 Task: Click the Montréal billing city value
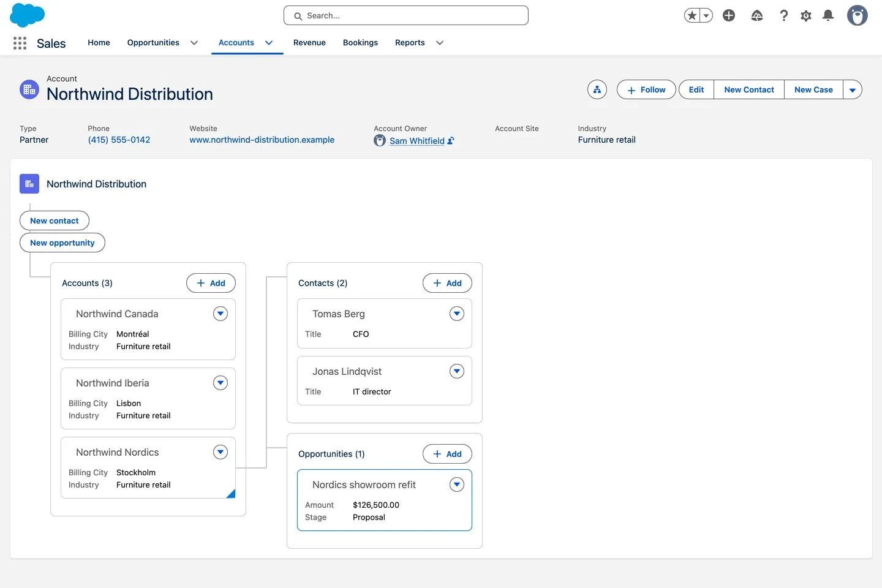click(x=133, y=334)
